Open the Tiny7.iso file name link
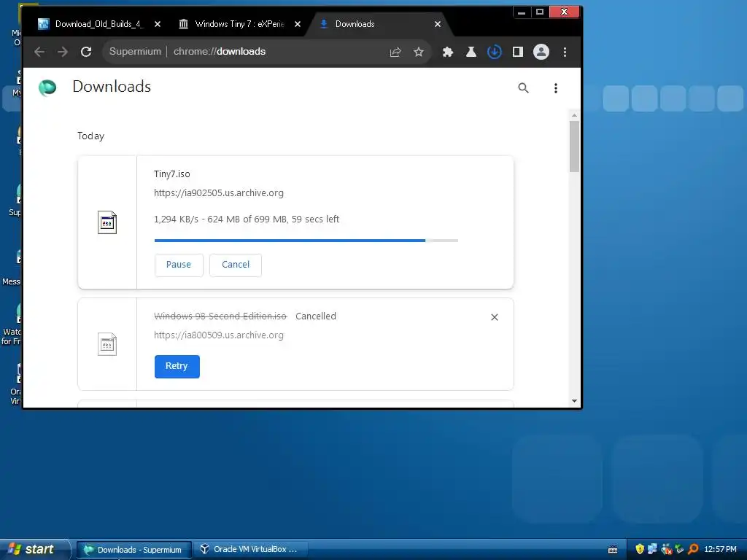This screenshot has width=747, height=560. 172,174
